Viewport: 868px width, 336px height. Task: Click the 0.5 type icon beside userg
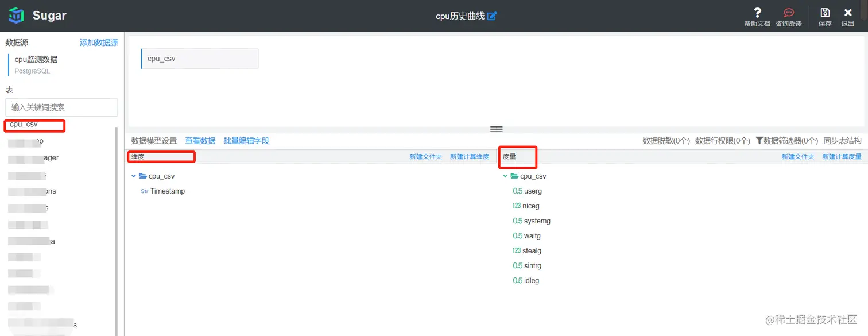pos(517,191)
